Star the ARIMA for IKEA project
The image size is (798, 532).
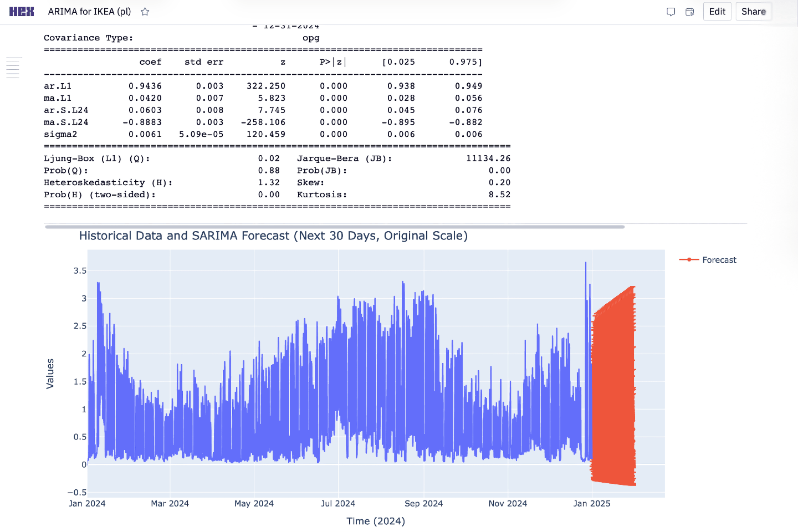coord(145,12)
